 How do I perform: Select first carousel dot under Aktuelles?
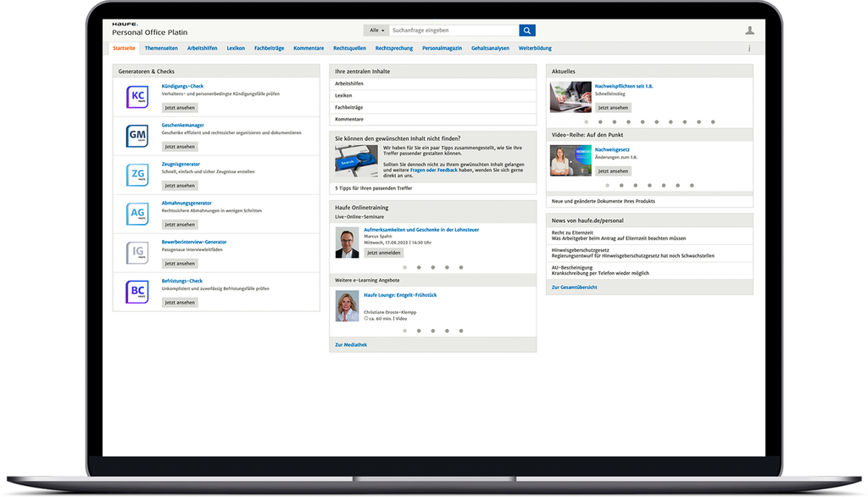point(587,122)
